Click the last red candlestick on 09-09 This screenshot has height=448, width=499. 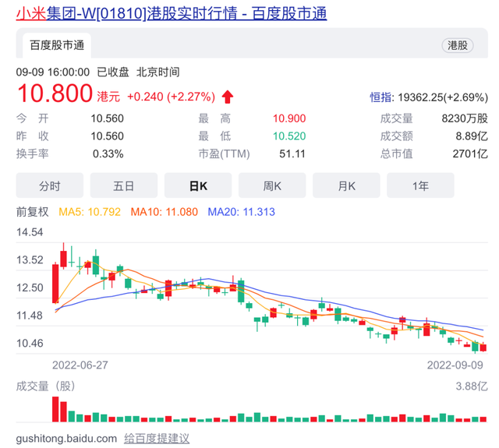pyautogui.click(x=483, y=347)
